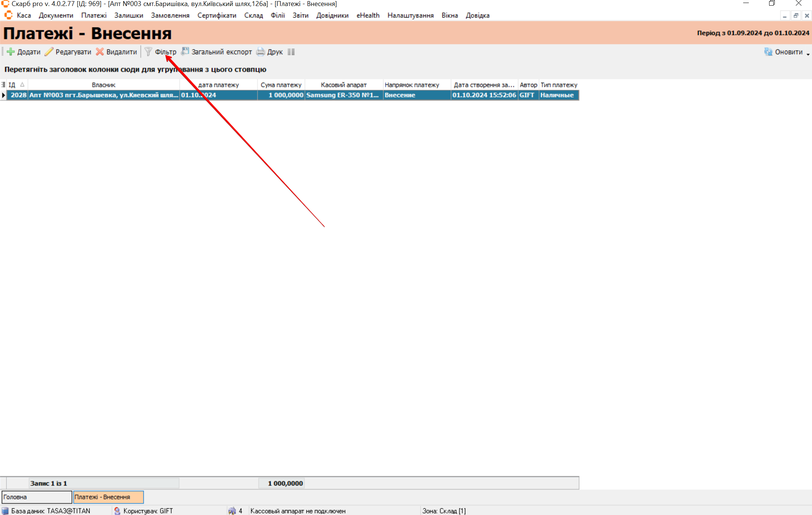
Task: Open the Фільтр funnel tool
Action: pos(149,52)
